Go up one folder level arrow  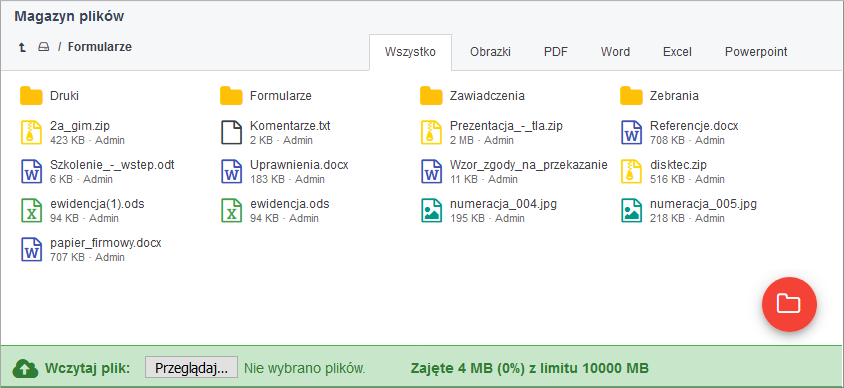pyautogui.click(x=22, y=47)
